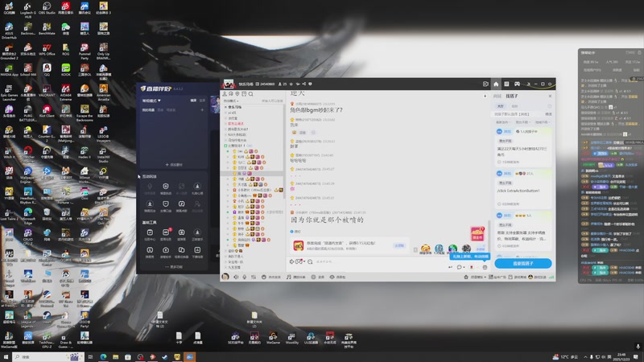Image resolution: width=644 pixels, height=362 pixels.
Task: Toggle the speaker mute in YY bottom bar
Action: tap(236, 277)
